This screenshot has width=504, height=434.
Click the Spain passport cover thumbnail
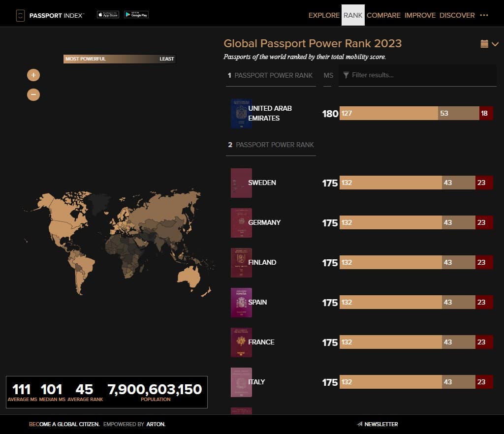click(x=241, y=303)
